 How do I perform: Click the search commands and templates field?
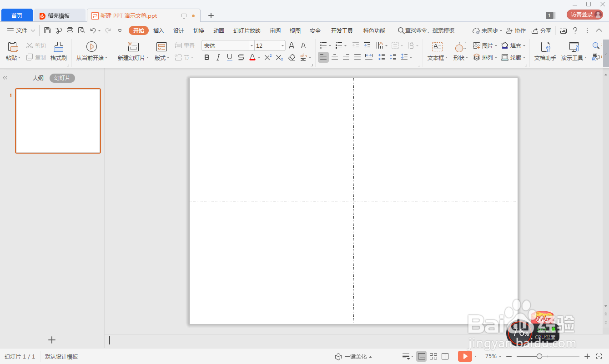tap(426, 30)
